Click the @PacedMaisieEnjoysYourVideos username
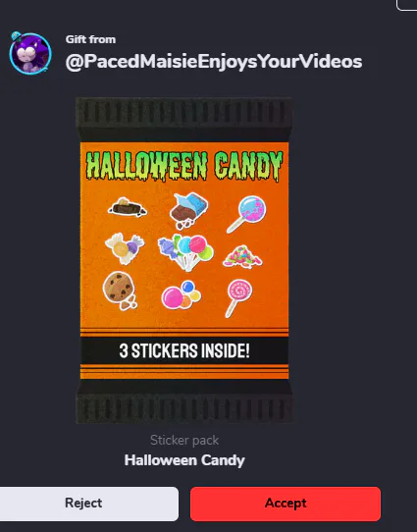 coord(214,62)
